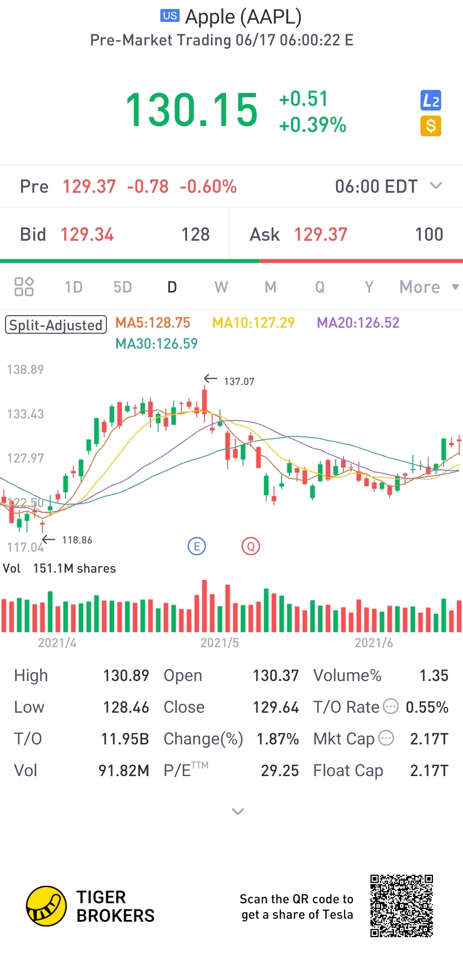Screen dimensions: 463x980
Task: Tap the MA30:126.59 indicator label
Action: (156, 344)
